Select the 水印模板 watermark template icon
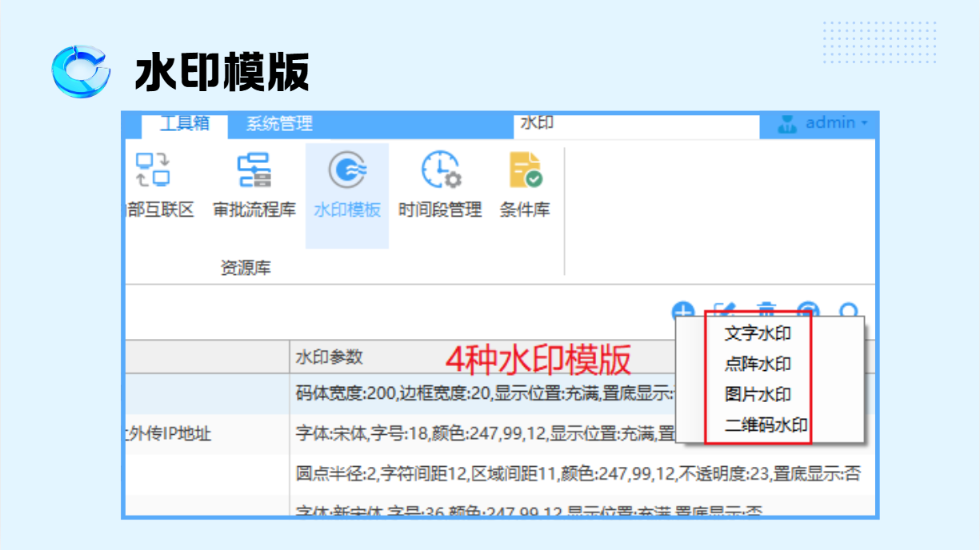Viewport: 980px width, 550px height. coord(347,185)
